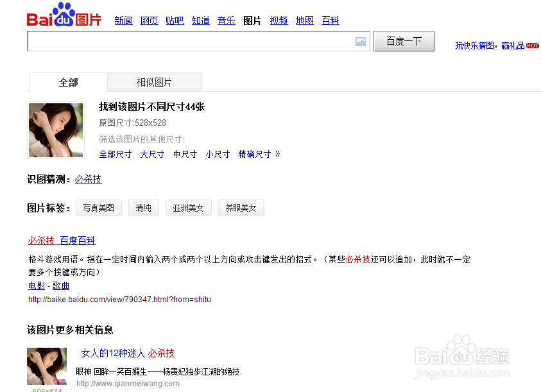Click the uploaded query image thumbnail
The width and height of the screenshot is (541, 392).
[55, 129]
